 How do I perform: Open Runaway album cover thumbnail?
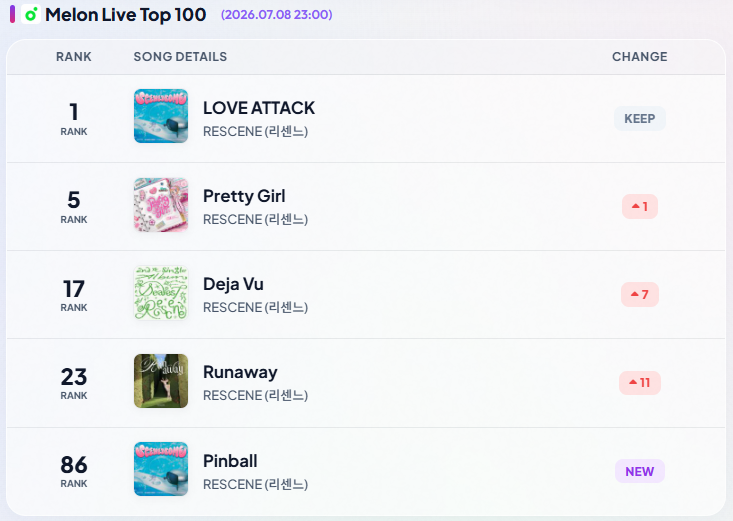(x=161, y=381)
